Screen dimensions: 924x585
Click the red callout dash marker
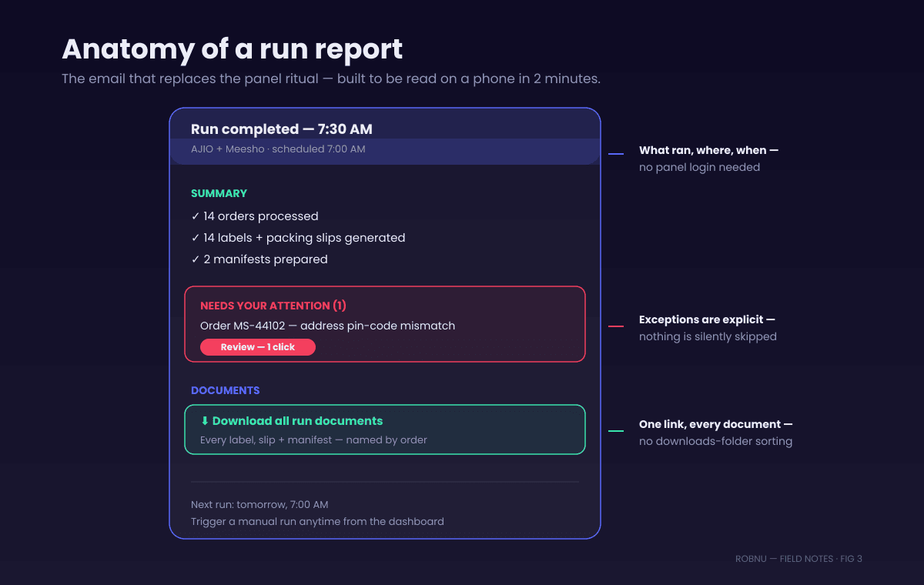pyautogui.click(x=616, y=326)
